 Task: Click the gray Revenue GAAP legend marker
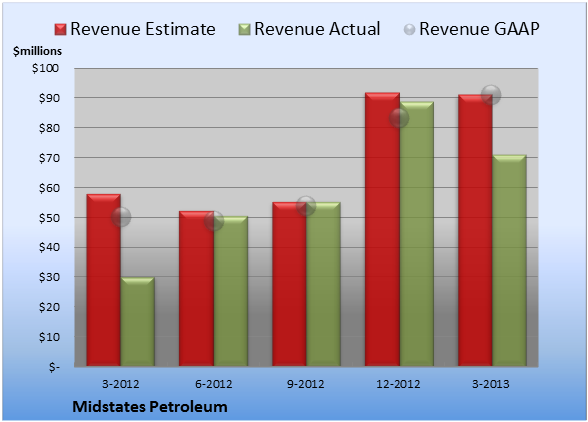409,30
